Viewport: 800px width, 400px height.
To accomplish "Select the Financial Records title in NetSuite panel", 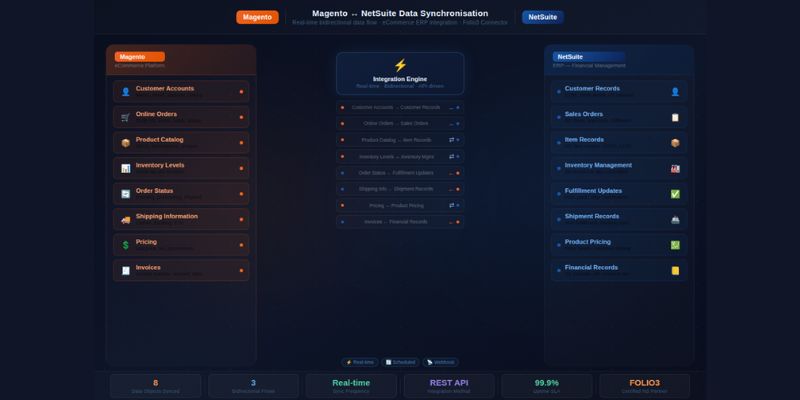I will pos(591,267).
